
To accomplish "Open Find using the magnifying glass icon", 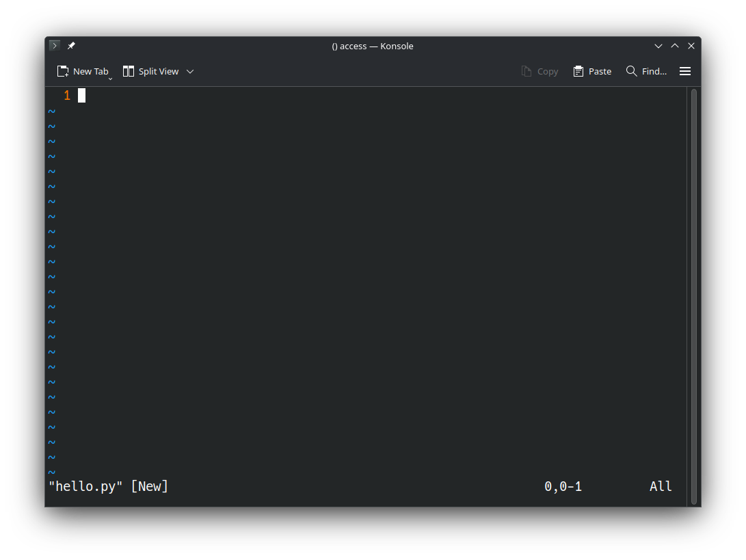I will coord(630,70).
